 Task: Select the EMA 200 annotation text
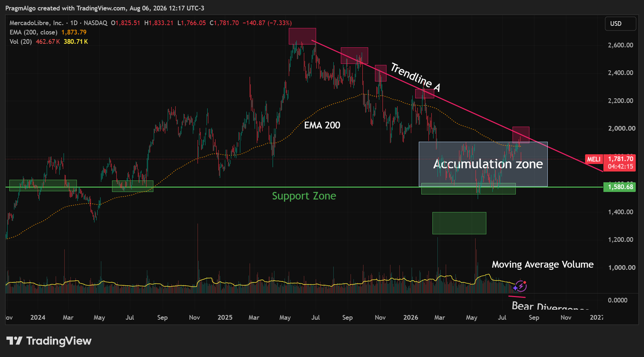click(322, 125)
